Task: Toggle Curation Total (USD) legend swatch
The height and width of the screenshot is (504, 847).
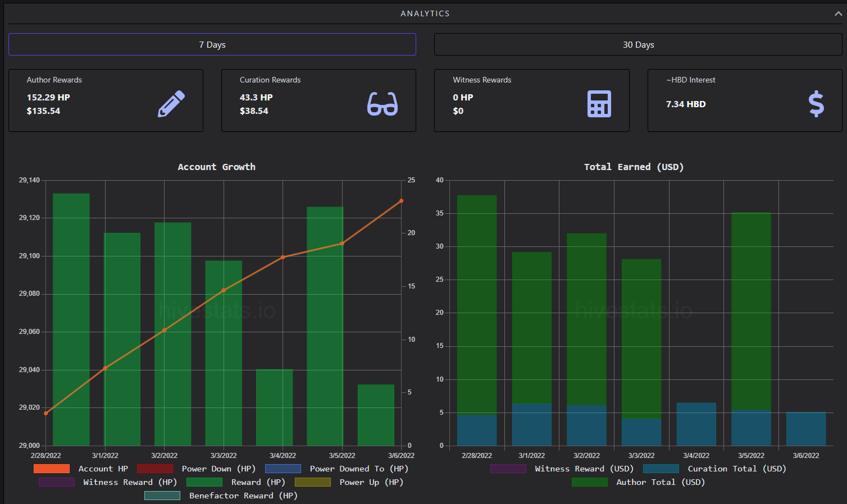Action: (x=661, y=469)
